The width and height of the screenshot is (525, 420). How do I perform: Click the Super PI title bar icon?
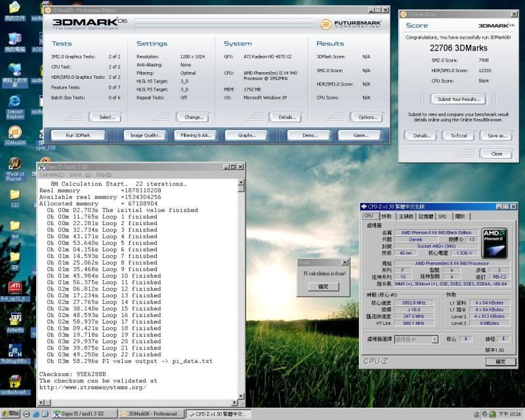tap(42, 167)
